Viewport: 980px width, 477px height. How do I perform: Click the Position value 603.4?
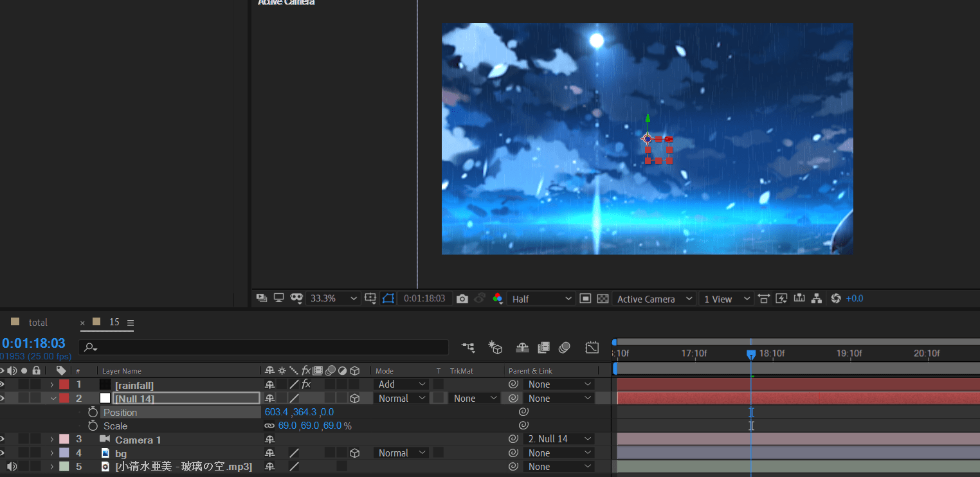pos(277,412)
